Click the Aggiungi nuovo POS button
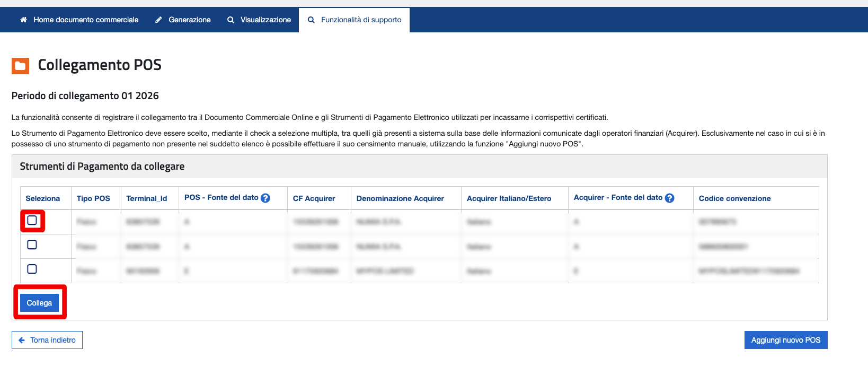Screen dimensions: 868x366 point(785,340)
